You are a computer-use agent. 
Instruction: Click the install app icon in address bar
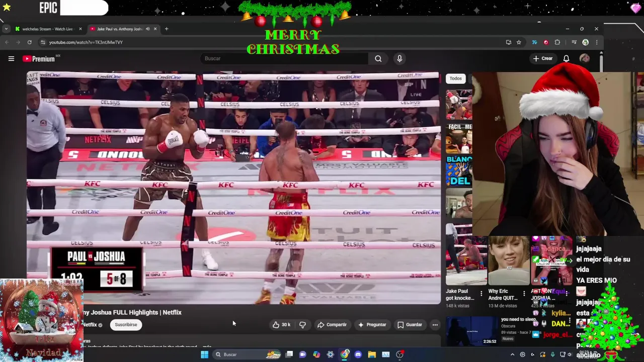509,42
